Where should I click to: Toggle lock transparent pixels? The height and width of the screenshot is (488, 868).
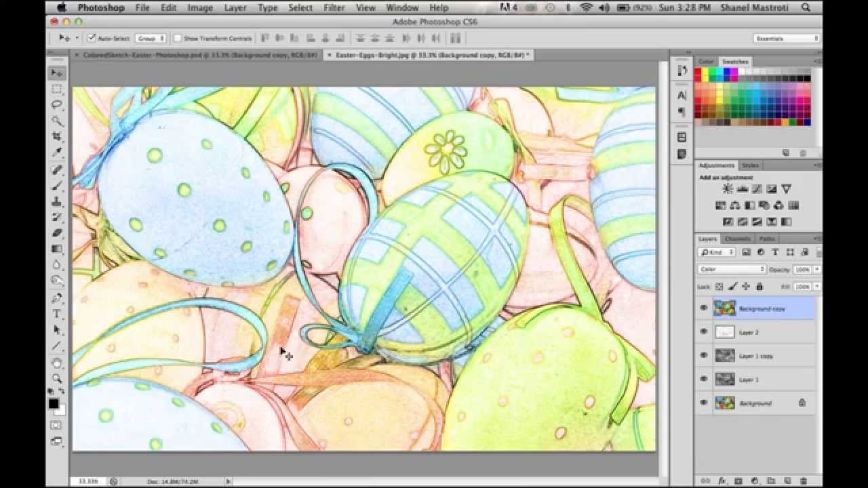click(x=719, y=287)
